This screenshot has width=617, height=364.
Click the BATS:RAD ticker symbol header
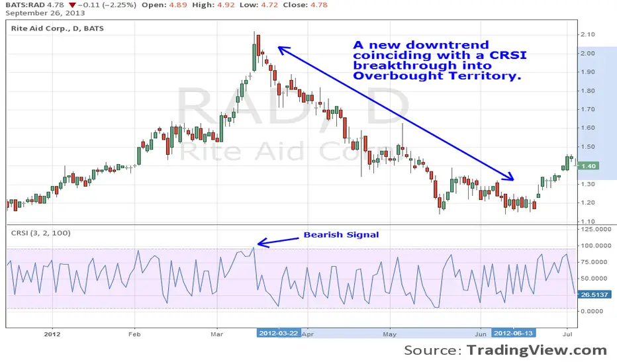point(24,5)
